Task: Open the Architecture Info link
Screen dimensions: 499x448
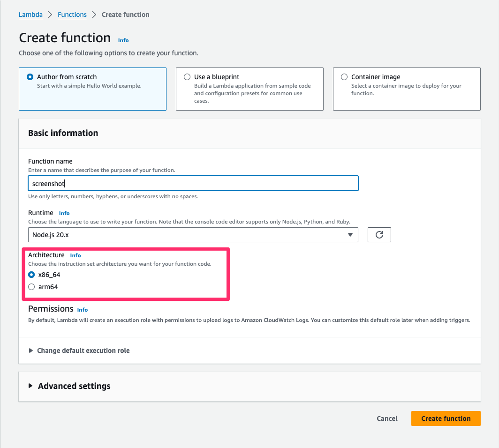Action: pos(76,255)
